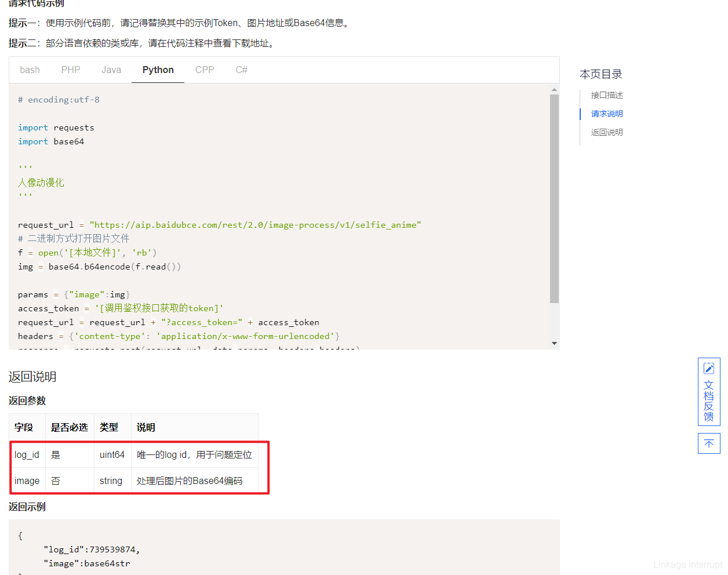This screenshot has width=728, height=575.
Task: Click the back-to-top arrow button
Action: (709, 443)
